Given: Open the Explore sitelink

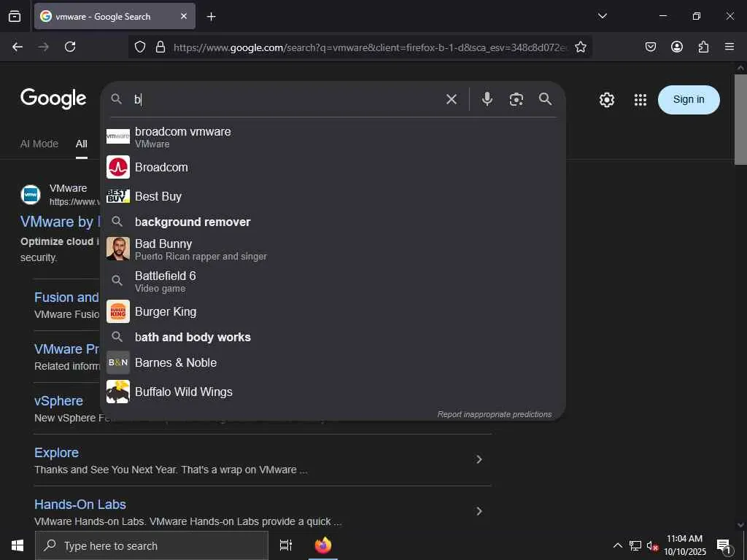Looking at the screenshot, I should pos(56,452).
